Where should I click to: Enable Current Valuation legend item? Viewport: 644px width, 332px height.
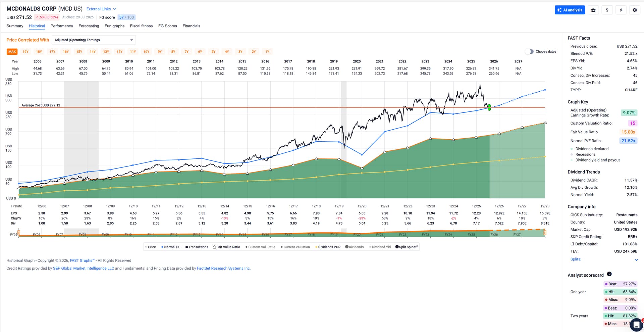(x=295, y=247)
